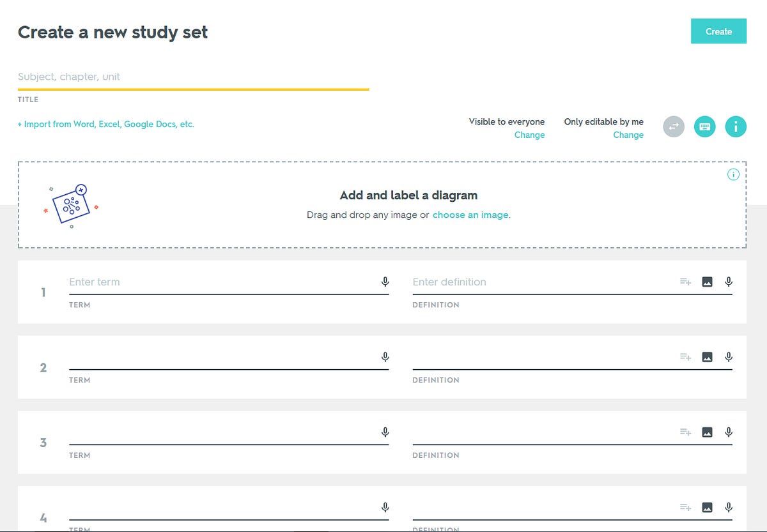This screenshot has width=767, height=532.
Task: Open keyboard shortcuts with keyboard icon
Action: 704,126
